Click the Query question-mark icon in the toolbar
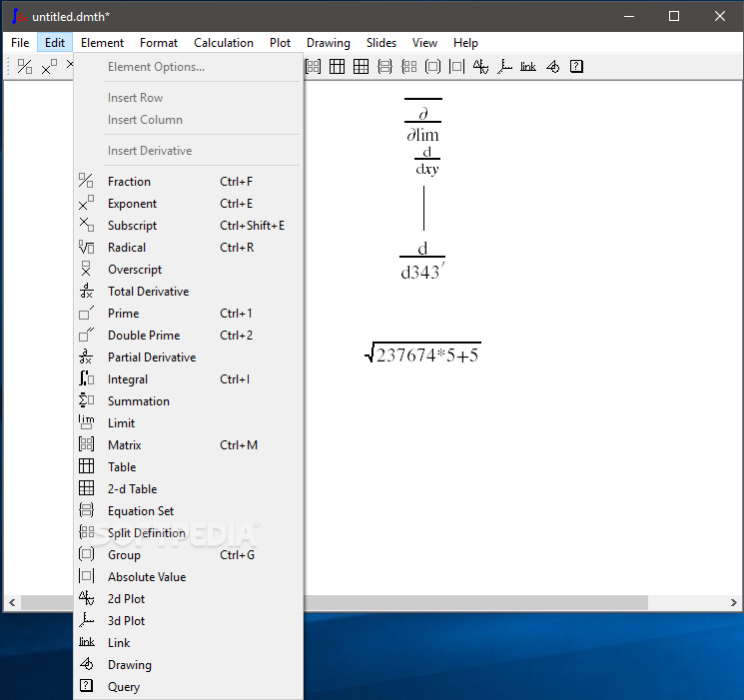The height and width of the screenshot is (700, 744). coord(576,67)
